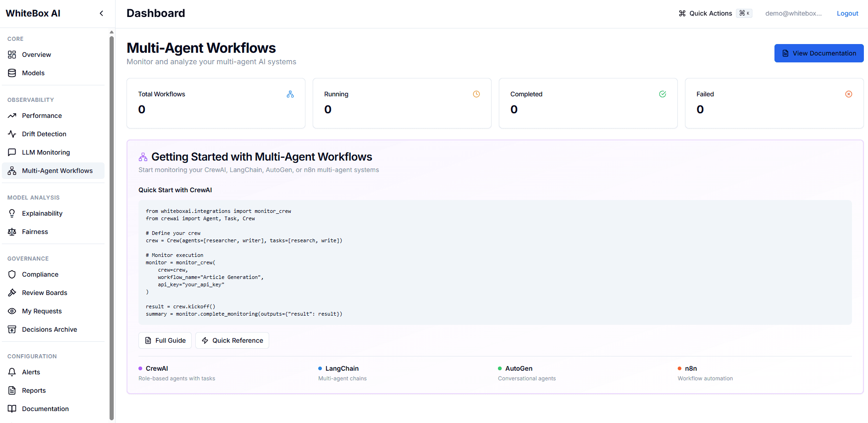
Task: Open Quick Actions command palette
Action: 715,13
